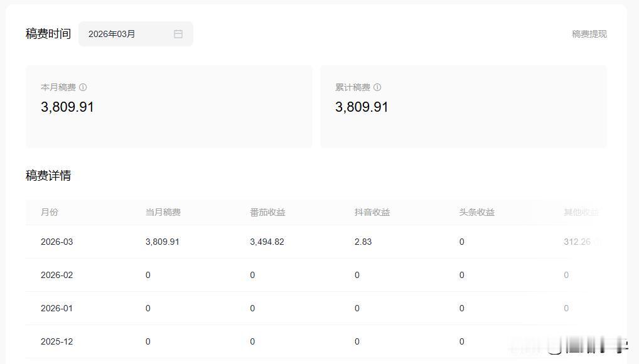The width and height of the screenshot is (639, 364).
Task: Click the 番茄收益 value 3,494.82
Action: [x=267, y=242]
